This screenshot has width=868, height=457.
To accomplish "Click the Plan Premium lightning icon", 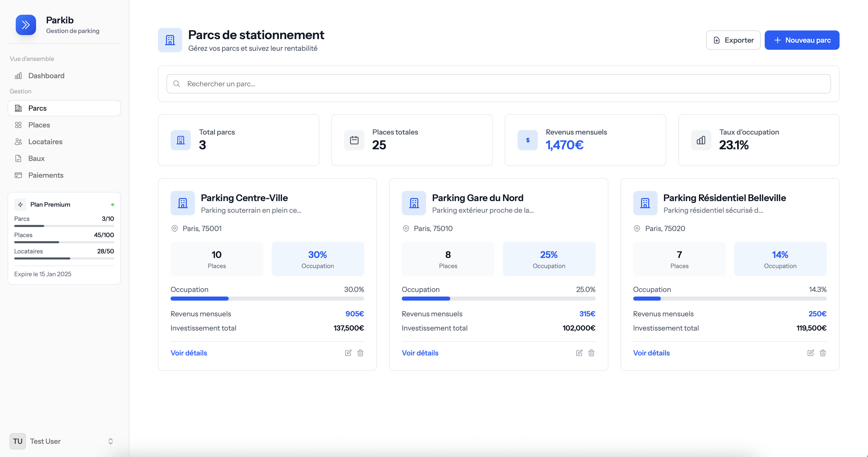I will 20,205.
